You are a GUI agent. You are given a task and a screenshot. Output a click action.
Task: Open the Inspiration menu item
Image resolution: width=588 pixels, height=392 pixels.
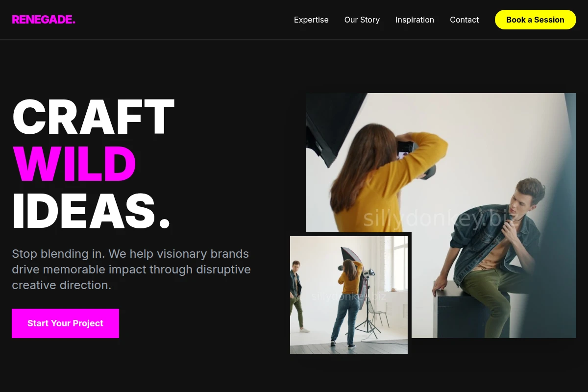tap(415, 20)
